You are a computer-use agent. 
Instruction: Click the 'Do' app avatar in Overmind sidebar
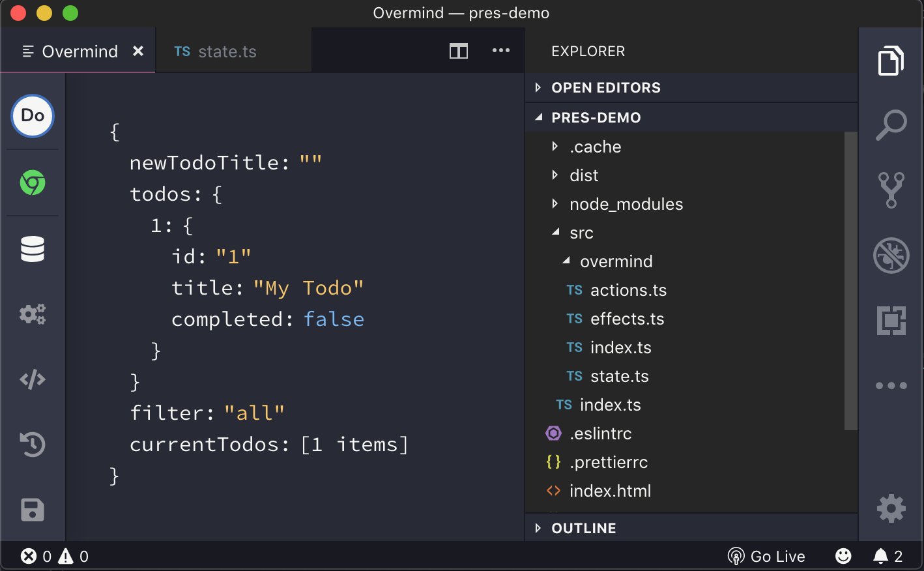click(33, 116)
